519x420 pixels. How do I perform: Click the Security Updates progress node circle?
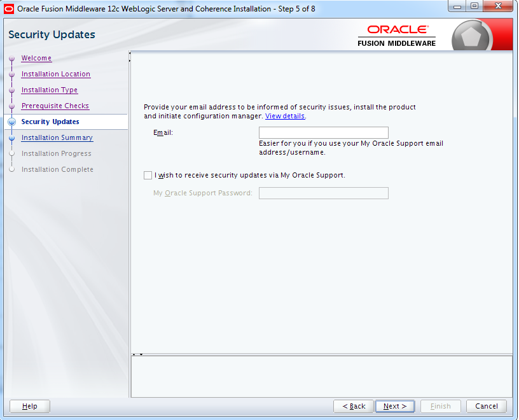[11, 122]
